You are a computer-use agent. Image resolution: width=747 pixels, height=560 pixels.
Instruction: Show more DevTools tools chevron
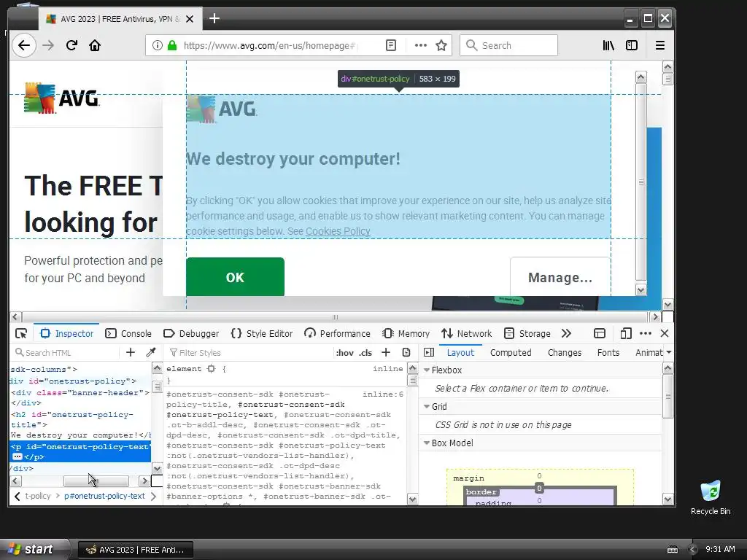[x=566, y=333]
